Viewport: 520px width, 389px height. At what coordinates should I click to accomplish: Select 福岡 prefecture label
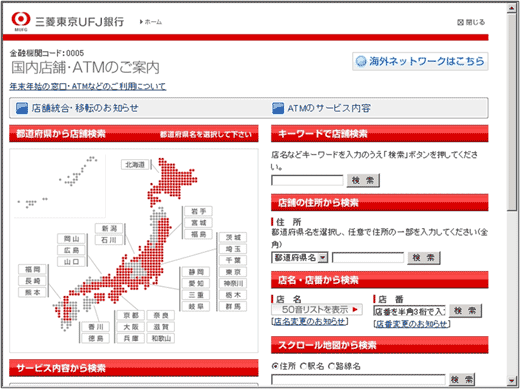32,269
